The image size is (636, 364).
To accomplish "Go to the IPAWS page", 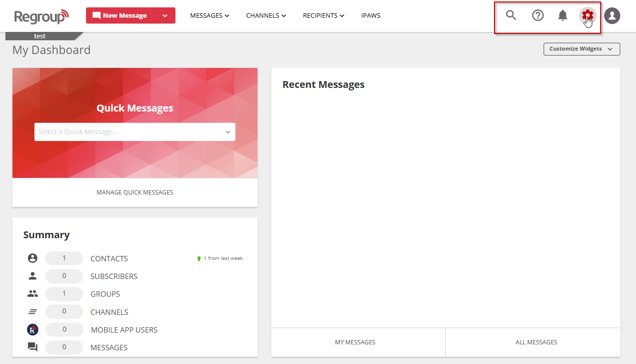I will tap(371, 16).
